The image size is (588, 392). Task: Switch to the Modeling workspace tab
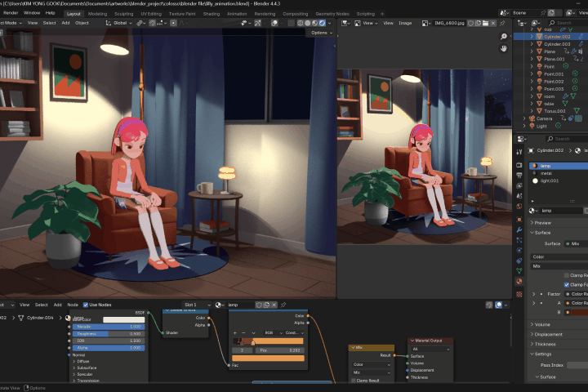pos(97,14)
